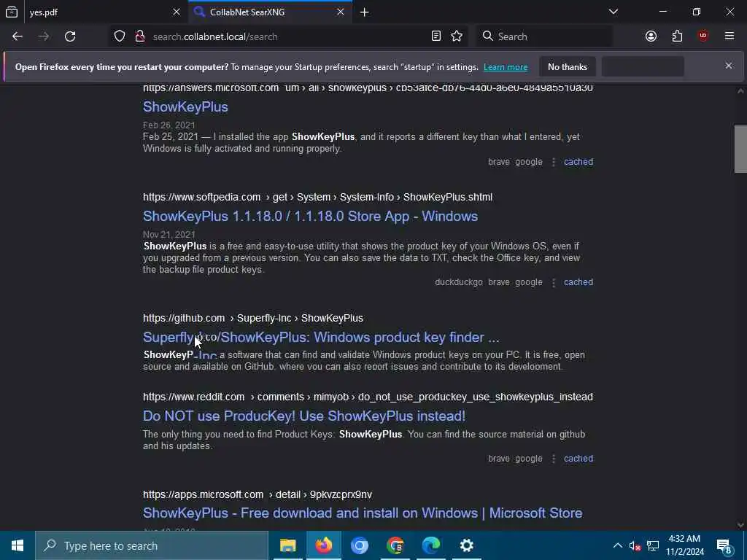Click the taskbar search box
Image resolution: width=747 pixels, height=560 pixels.
[152, 545]
